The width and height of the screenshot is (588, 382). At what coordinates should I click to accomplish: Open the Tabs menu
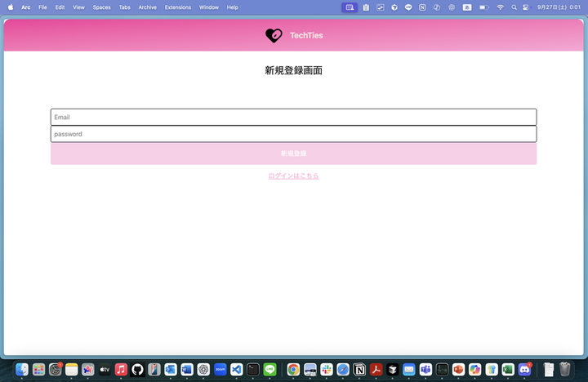coord(124,7)
